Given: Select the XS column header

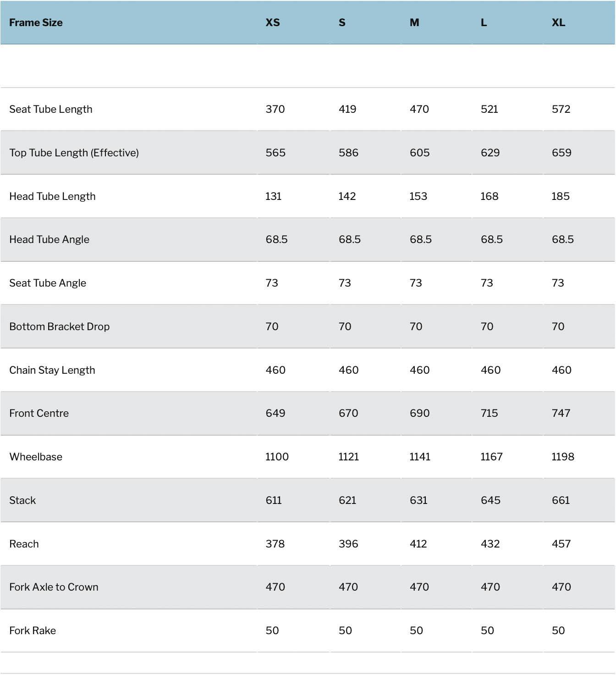Looking at the screenshot, I should [273, 22].
